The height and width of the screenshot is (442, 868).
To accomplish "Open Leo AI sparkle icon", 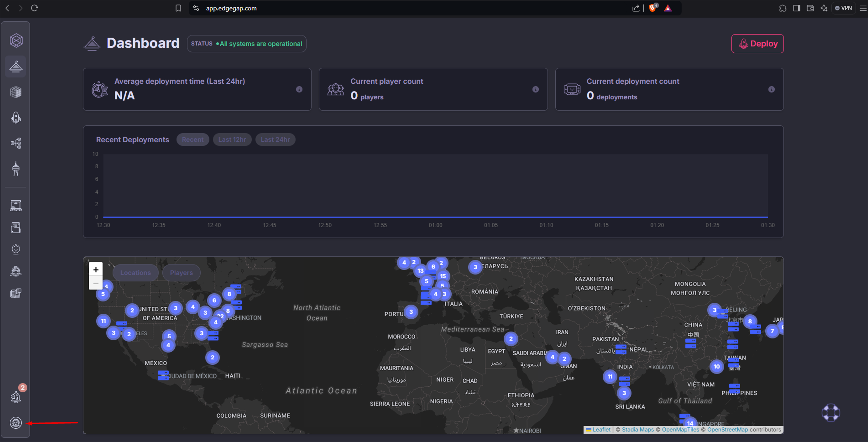I will [824, 8].
